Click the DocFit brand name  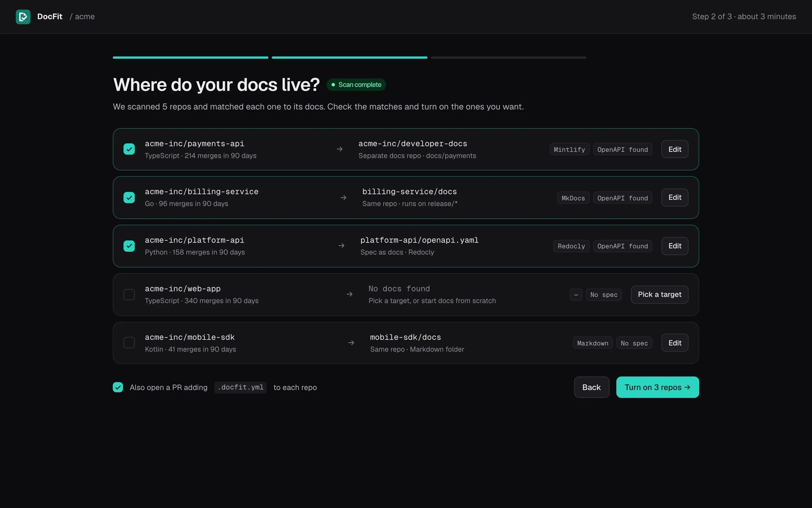[x=50, y=16]
